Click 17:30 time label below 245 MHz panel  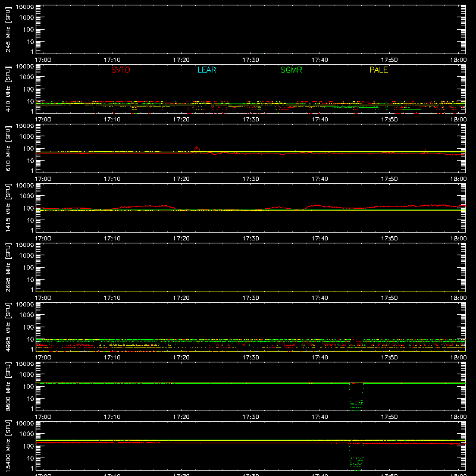click(250, 60)
